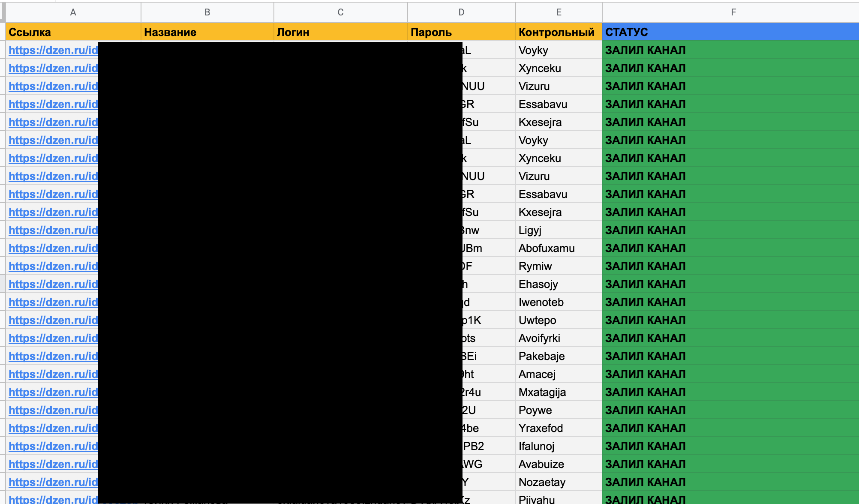Select column B header
Image resolution: width=859 pixels, height=504 pixels.
(207, 12)
